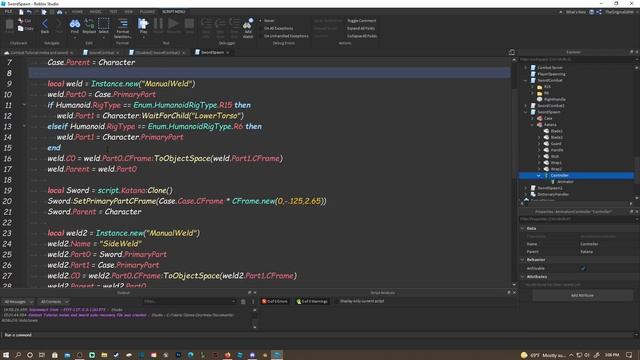Screen dimensions: 640x360
Task: Click the SwordCombat script icon in Explorer
Action: 533,80
